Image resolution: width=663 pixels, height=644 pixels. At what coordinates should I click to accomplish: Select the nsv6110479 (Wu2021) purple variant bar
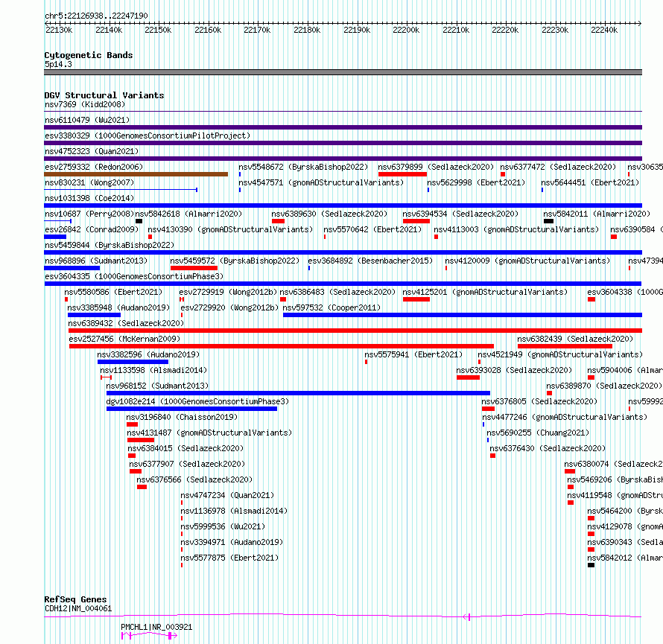point(343,127)
